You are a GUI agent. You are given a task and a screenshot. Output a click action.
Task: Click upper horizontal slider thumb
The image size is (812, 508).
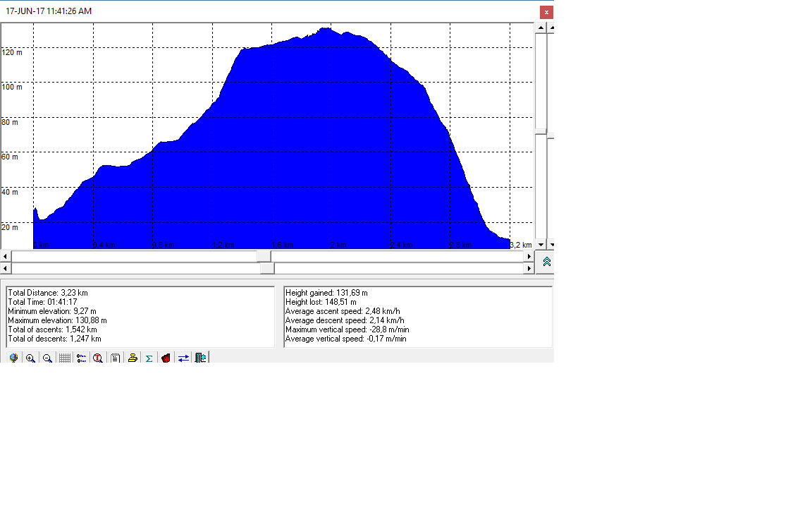[264, 256]
